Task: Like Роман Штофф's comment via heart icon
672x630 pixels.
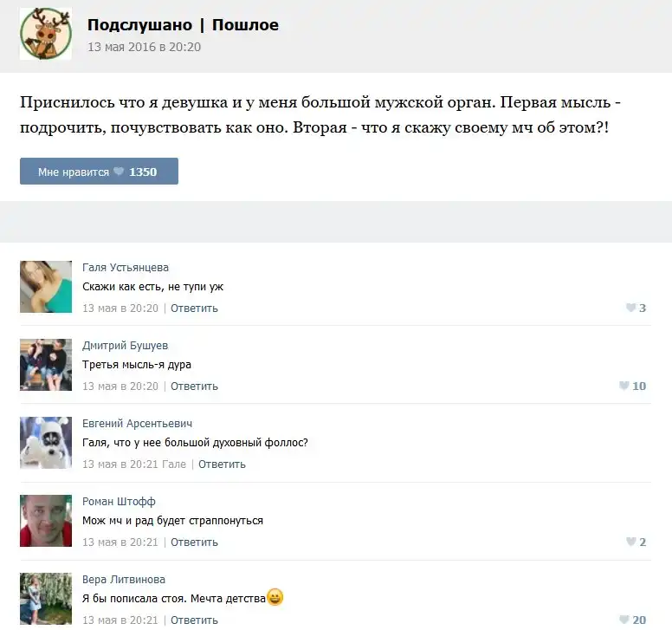Action: click(x=630, y=542)
